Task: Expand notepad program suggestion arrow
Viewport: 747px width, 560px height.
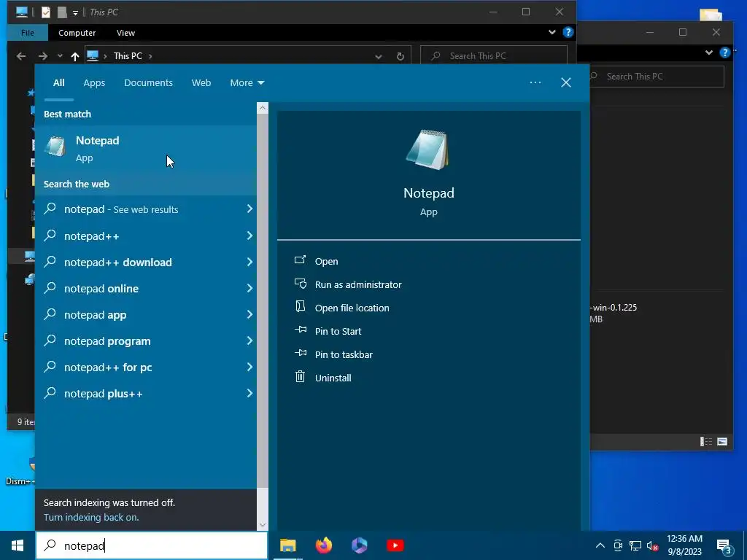Action: [x=249, y=341]
